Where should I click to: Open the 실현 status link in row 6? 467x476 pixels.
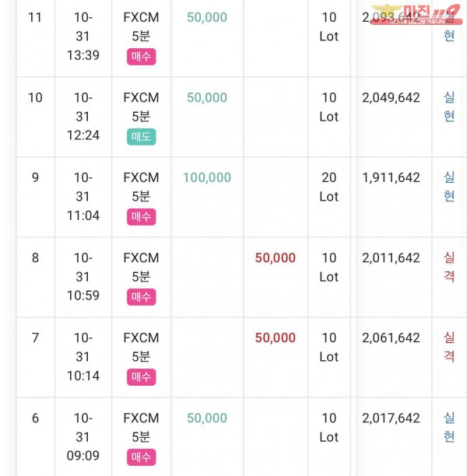pyautogui.click(x=449, y=427)
